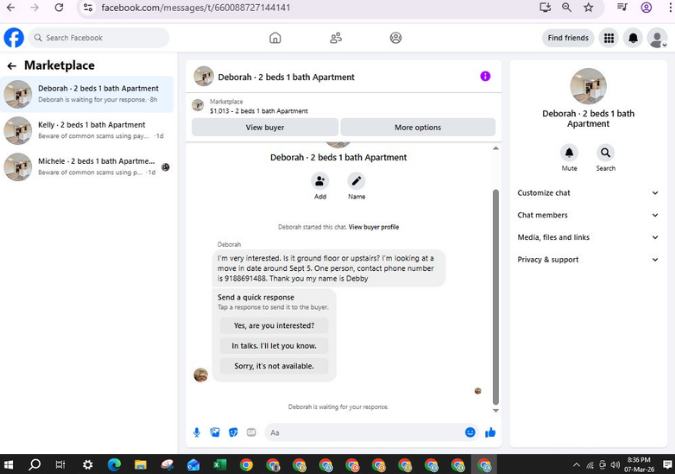Open File Explorer from the taskbar
Screen dimensions: 675x474
click(x=140, y=465)
